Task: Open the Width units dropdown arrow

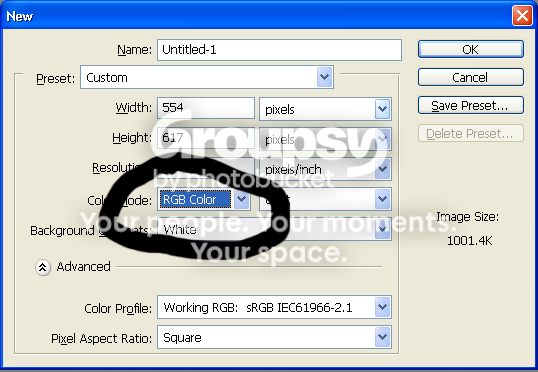Action: pos(383,109)
